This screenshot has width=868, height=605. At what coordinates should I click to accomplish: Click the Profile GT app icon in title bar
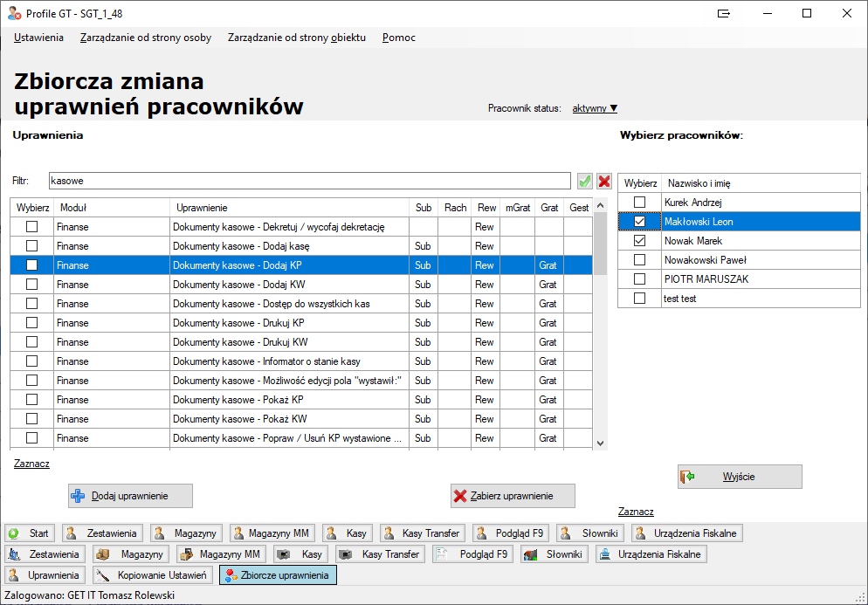pos(14,13)
